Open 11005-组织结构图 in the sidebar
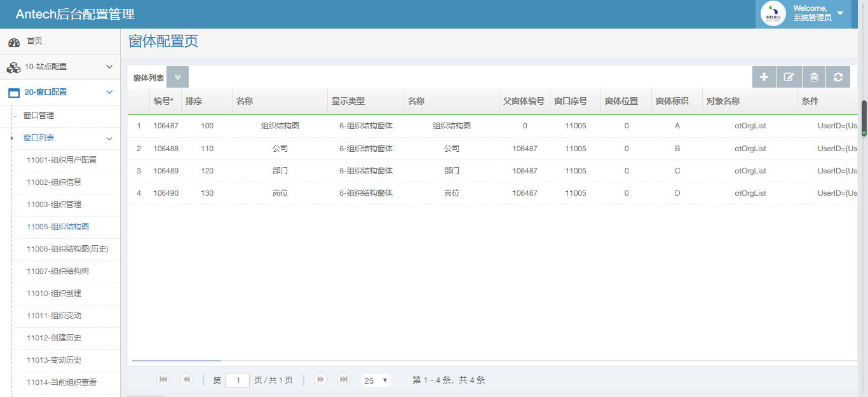 [58, 227]
